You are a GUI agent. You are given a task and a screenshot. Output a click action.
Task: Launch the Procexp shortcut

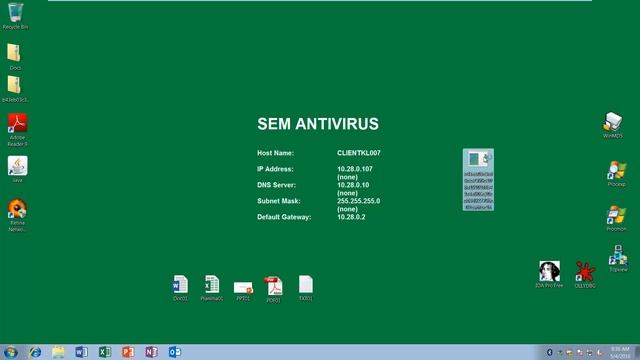point(616,173)
